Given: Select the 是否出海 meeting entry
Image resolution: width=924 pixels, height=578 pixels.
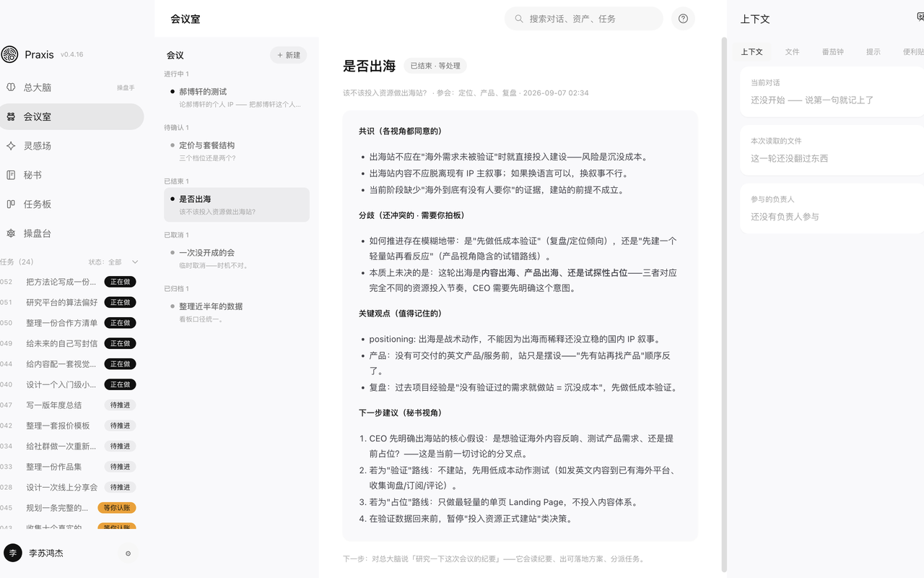Looking at the screenshot, I should click(x=237, y=204).
